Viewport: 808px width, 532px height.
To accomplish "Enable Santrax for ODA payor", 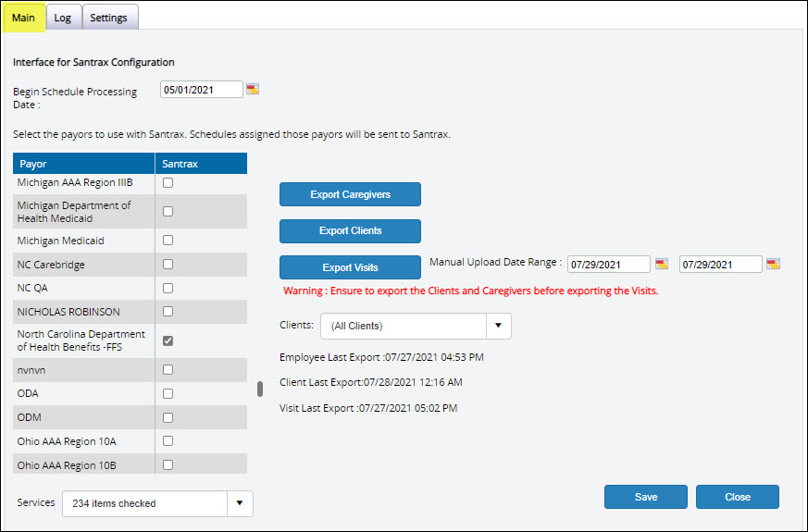I will coord(168,393).
